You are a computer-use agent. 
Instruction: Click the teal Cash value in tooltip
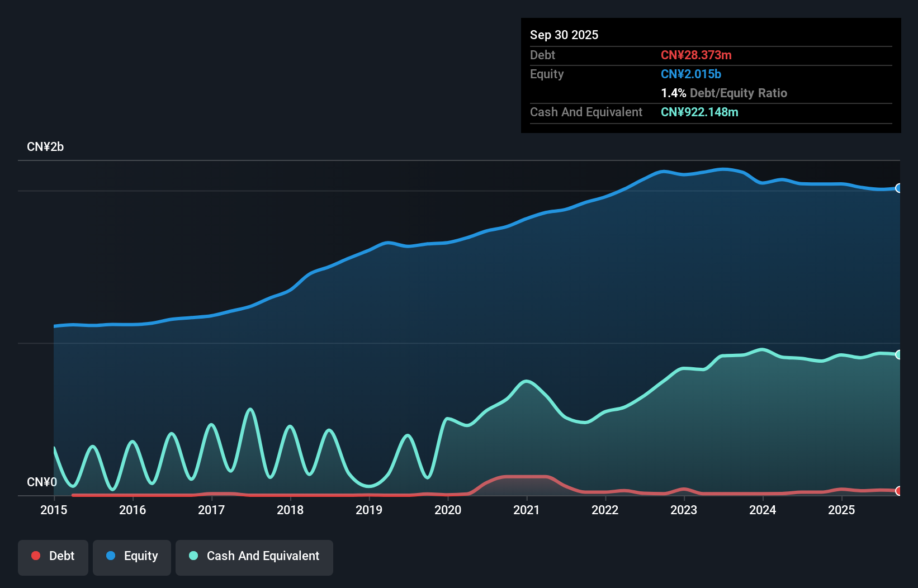click(x=699, y=112)
